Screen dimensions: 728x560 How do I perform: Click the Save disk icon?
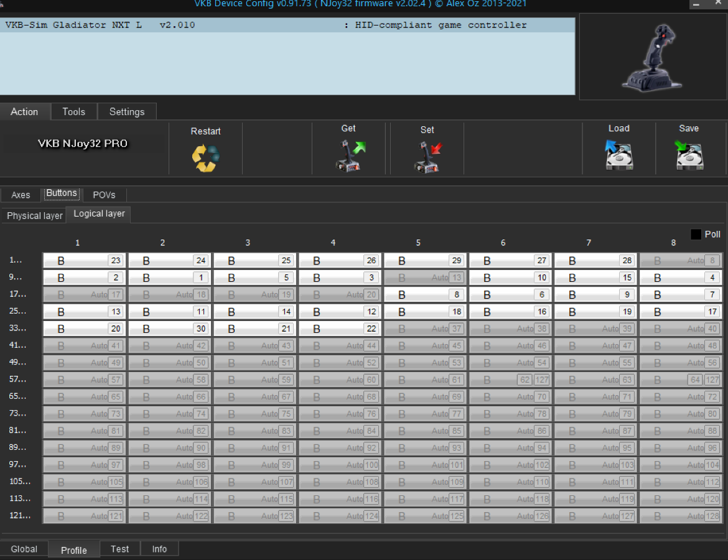click(689, 156)
